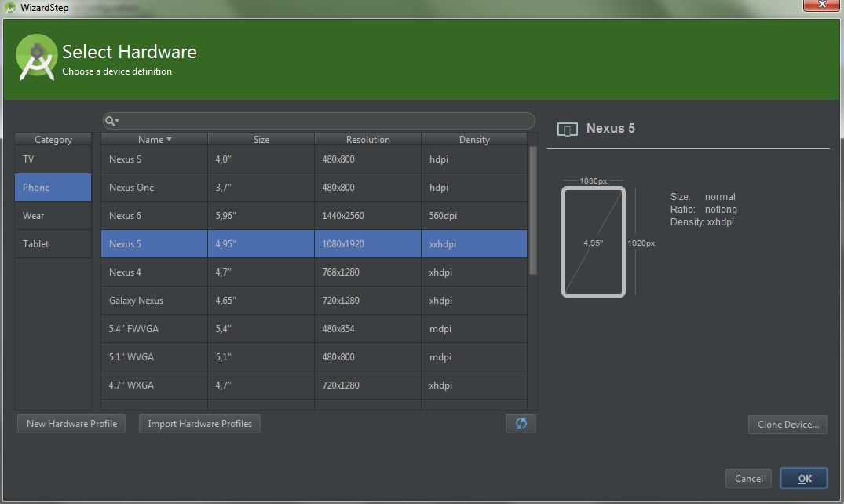
Task: Choose the Wear category
Action: 53,216
